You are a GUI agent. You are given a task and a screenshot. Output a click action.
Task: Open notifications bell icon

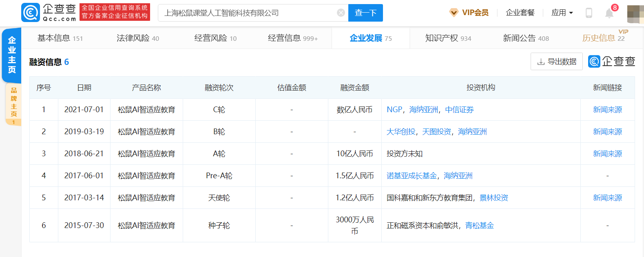[x=609, y=13]
